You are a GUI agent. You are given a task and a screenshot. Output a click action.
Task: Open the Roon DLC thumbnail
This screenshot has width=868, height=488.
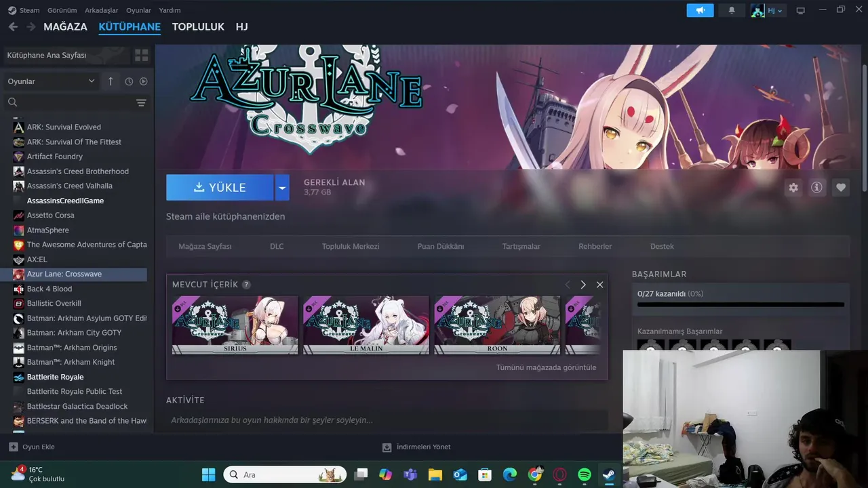[497, 325]
